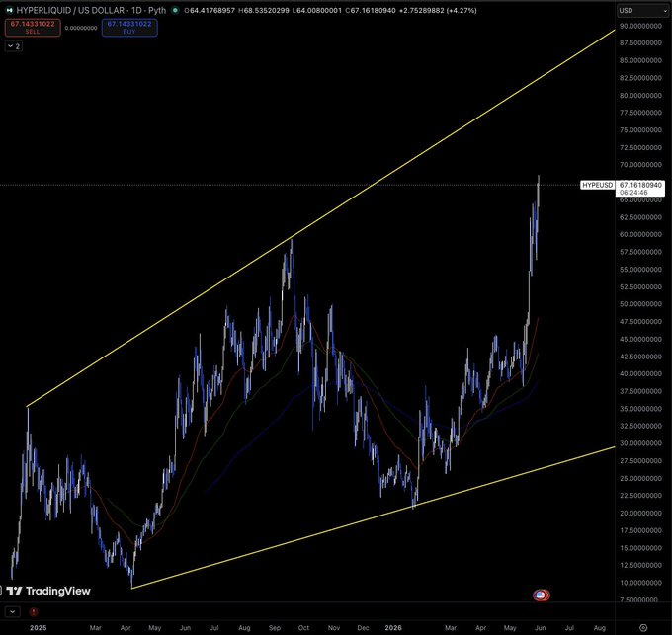Click the red alert icon at bottom left
This screenshot has height=635, width=672.
(x=34, y=612)
